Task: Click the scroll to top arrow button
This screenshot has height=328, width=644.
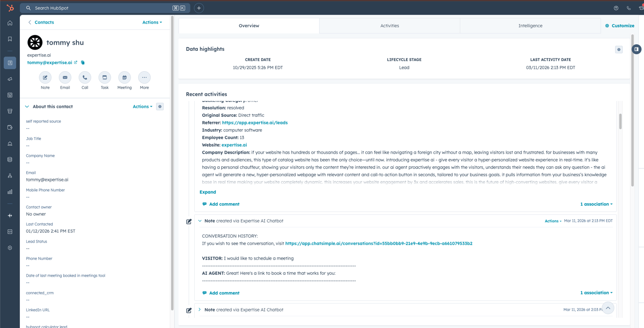Action: [x=608, y=308]
